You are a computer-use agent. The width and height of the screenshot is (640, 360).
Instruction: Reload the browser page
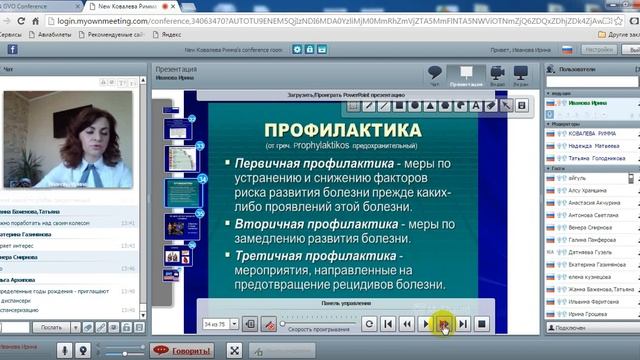pyautogui.click(x=21, y=21)
